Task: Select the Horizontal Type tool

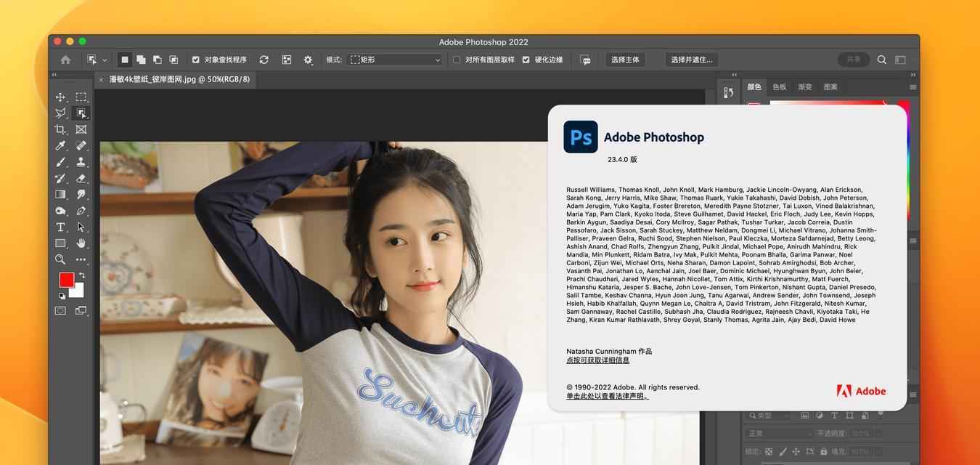Action: click(x=60, y=227)
